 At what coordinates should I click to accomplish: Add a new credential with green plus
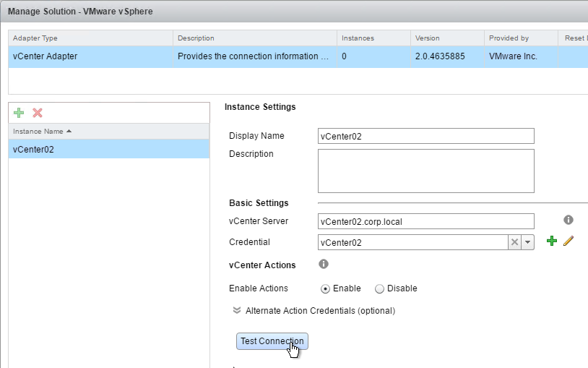click(x=552, y=241)
